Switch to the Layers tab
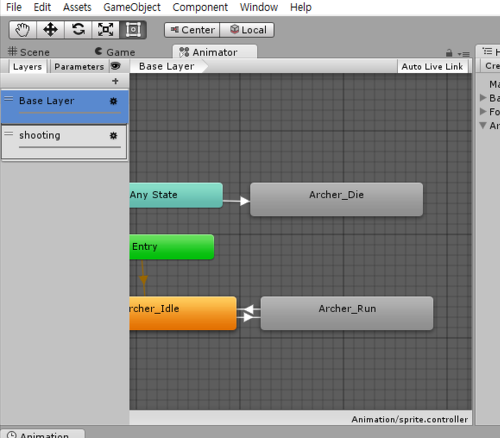The height and width of the screenshot is (438, 500). (27, 67)
